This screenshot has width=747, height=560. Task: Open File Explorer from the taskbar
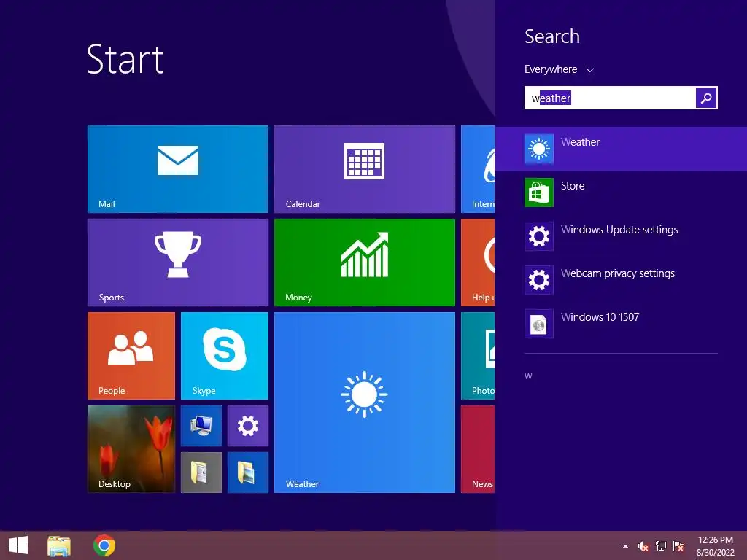click(x=59, y=545)
